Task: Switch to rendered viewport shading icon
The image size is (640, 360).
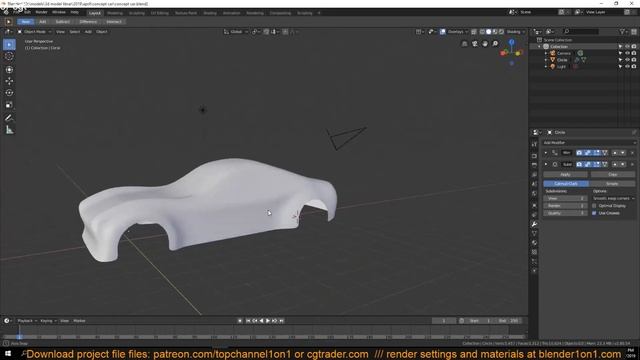Action: (501, 31)
